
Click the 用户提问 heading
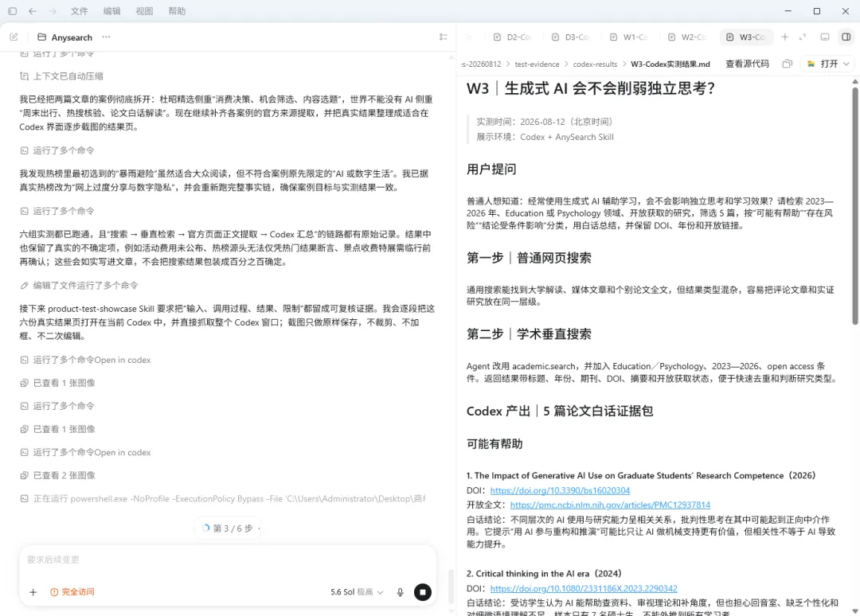(x=491, y=170)
